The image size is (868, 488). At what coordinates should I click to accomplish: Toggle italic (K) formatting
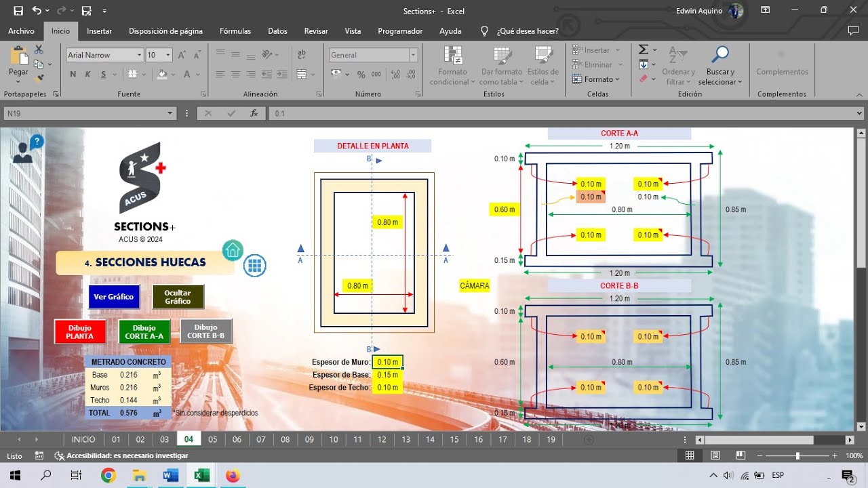click(88, 75)
